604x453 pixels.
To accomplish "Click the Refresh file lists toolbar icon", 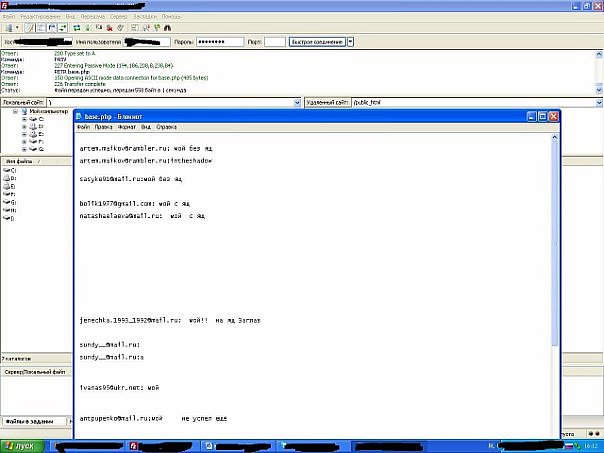I will coord(76,29).
